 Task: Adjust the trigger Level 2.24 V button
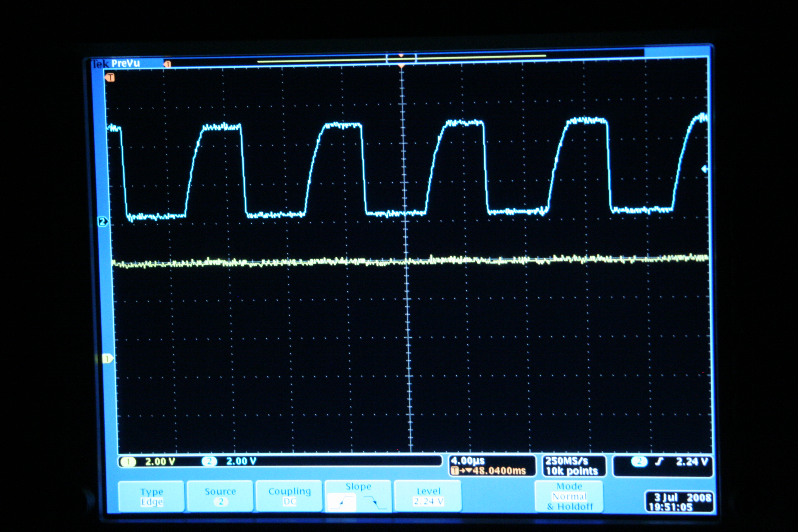point(428,496)
